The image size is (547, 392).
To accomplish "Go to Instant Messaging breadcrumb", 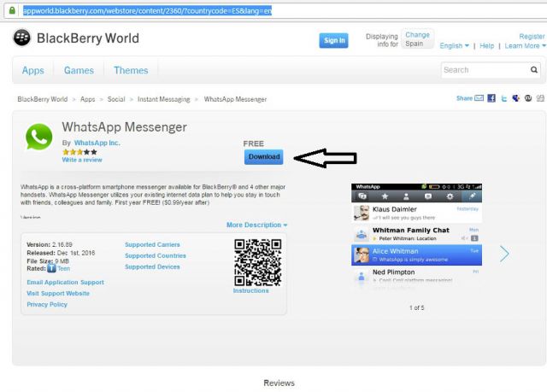I will click(x=163, y=99).
